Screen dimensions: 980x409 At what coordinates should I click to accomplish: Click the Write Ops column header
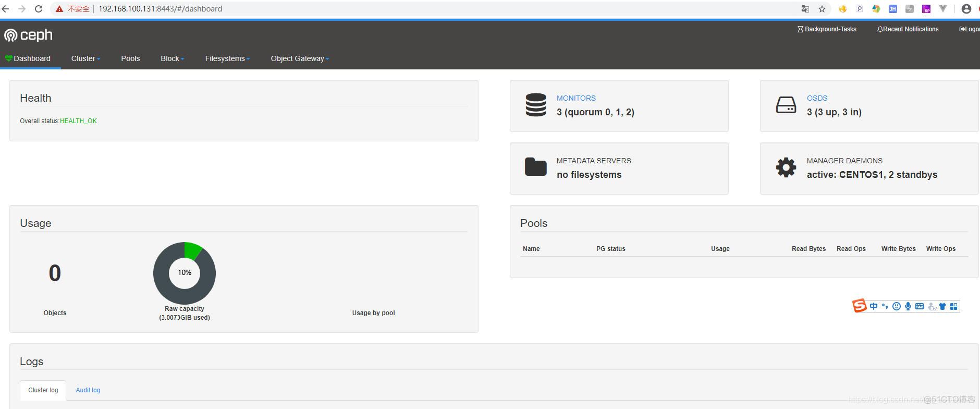[941, 249]
